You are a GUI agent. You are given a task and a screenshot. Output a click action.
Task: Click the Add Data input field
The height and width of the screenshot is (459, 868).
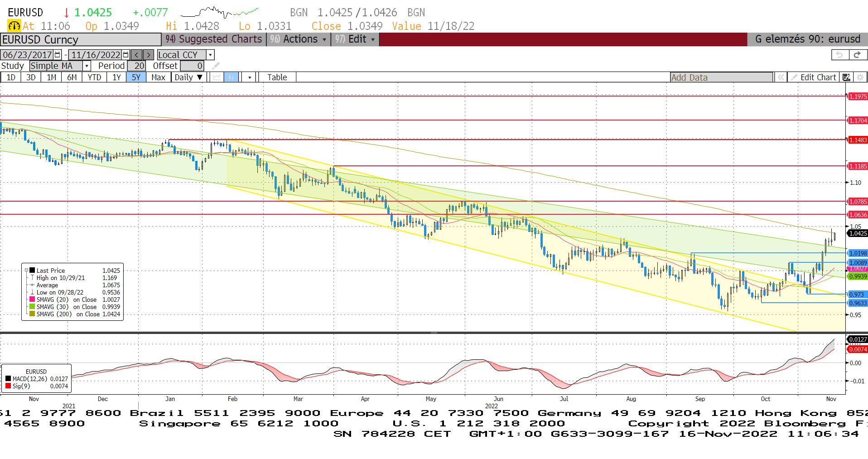click(721, 77)
